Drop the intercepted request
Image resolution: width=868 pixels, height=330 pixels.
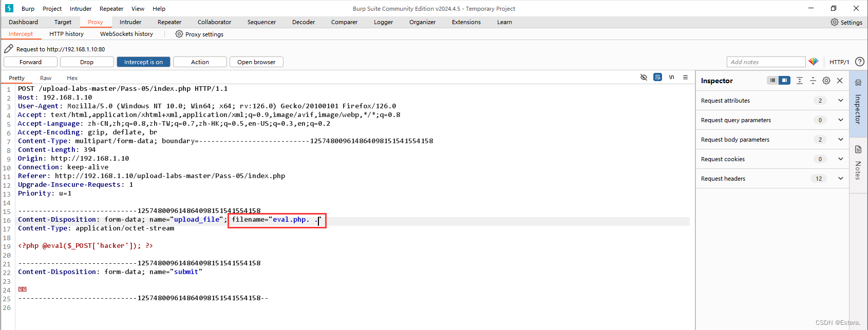87,62
